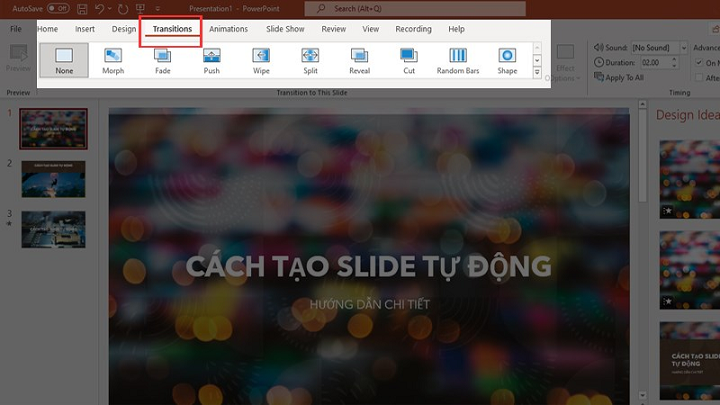Viewport: 720px width, 405px height.
Task: Apply the Wipe transition
Action: pos(261,60)
